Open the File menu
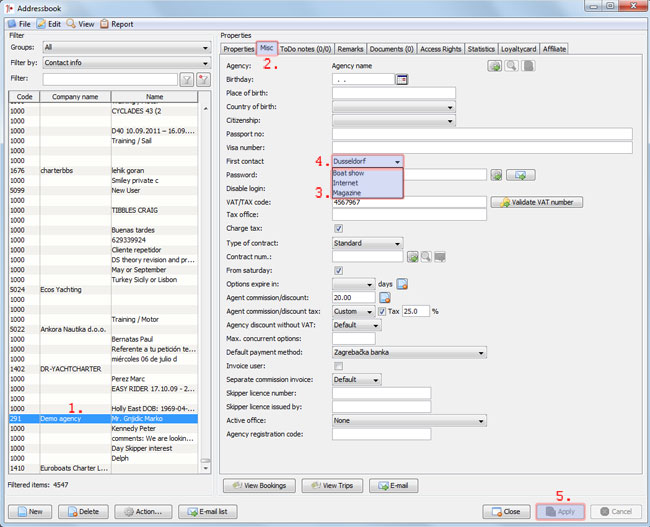Image resolution: width=650 pixels, height=527 pixels. [19, 24]
